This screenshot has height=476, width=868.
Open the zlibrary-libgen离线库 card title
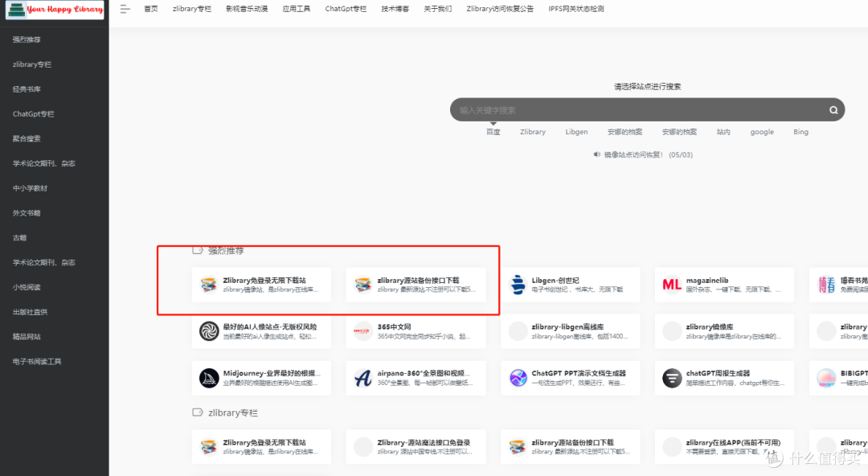tap(567, 327)
